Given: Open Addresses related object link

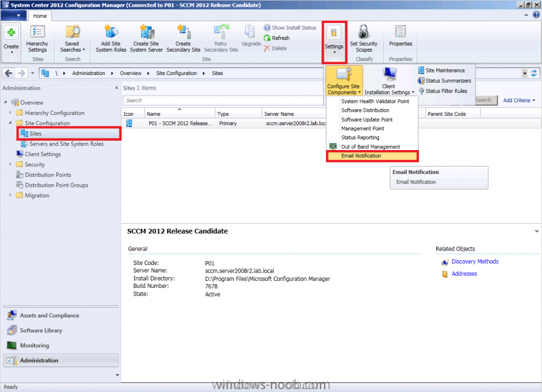Looking at the screenshot, I should pos(464,274).
